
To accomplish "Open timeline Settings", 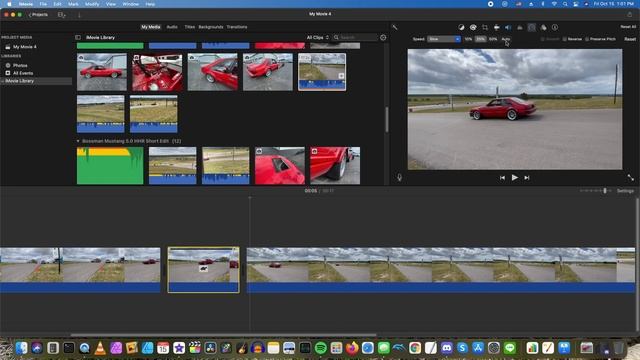I will [x=625, y=191].
